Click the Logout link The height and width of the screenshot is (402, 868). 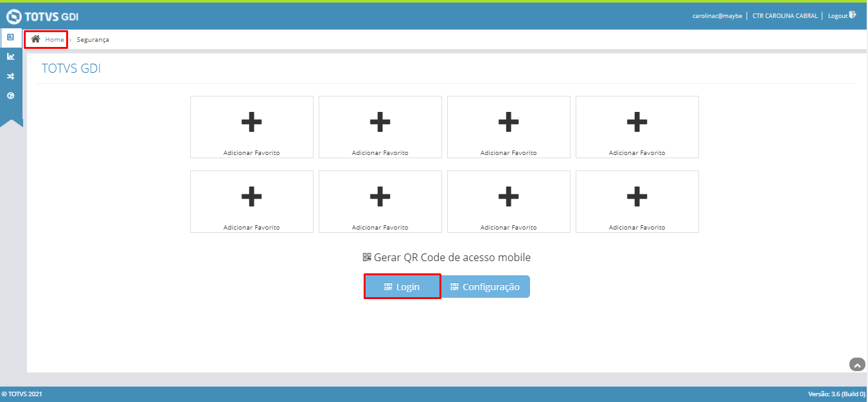(x=837, y=16)
